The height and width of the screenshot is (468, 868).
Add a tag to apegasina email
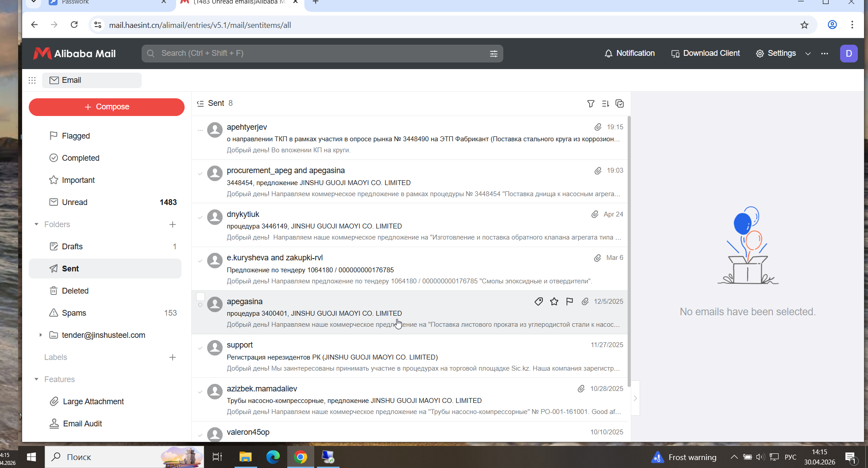pos(539,302)
